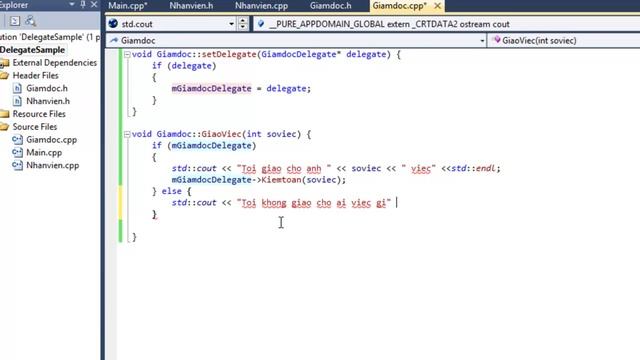The width and height of the screenshot is (640, 360).
Task: Click the Header Files folder icon
Action: click(4, 76)
